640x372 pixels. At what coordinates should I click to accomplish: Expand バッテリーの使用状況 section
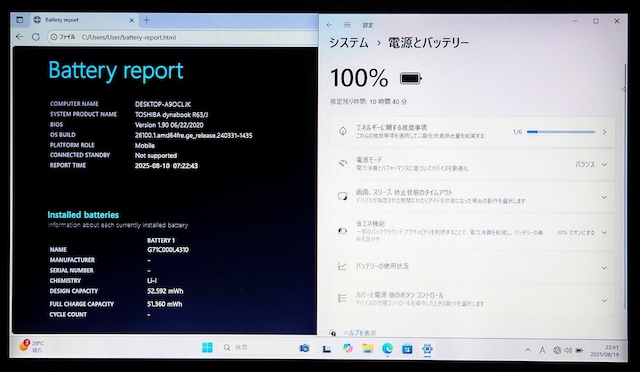click(473, 267)
